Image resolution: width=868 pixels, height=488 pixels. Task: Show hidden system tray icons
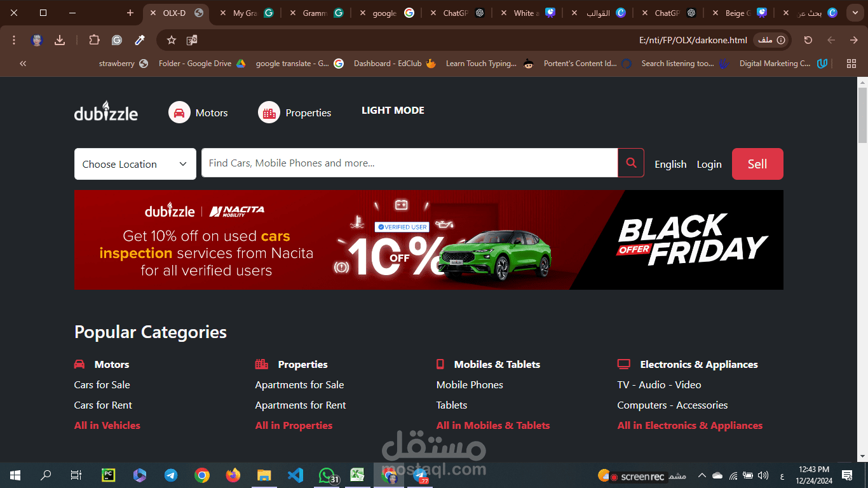tap(702, 475)
